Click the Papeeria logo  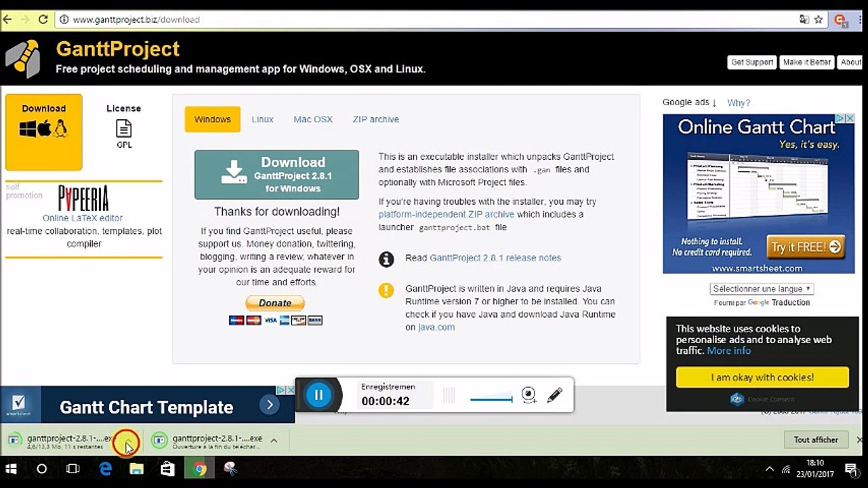[x=83, y=199]
